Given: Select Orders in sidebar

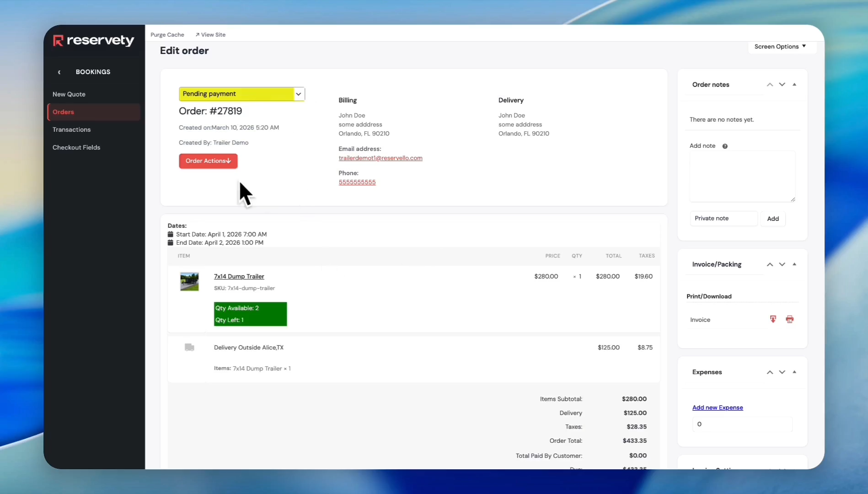Looking at the screenshot, I should (94, 112).
